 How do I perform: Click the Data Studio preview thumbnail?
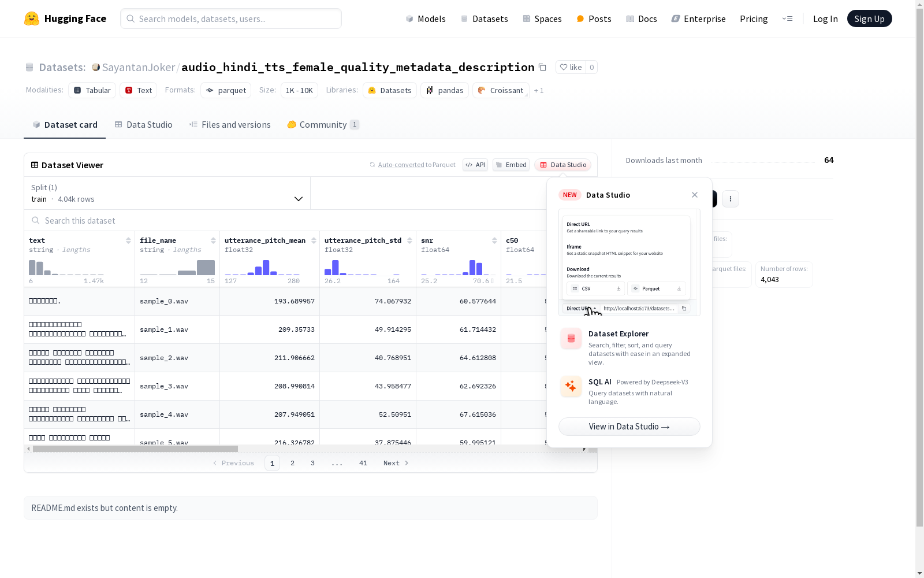coord(629,262)
